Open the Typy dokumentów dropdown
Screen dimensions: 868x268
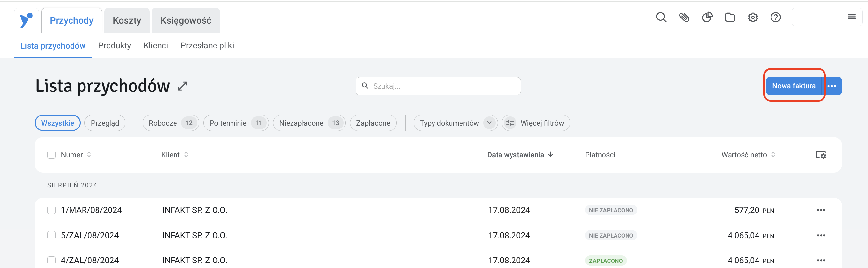coord(455,123)
